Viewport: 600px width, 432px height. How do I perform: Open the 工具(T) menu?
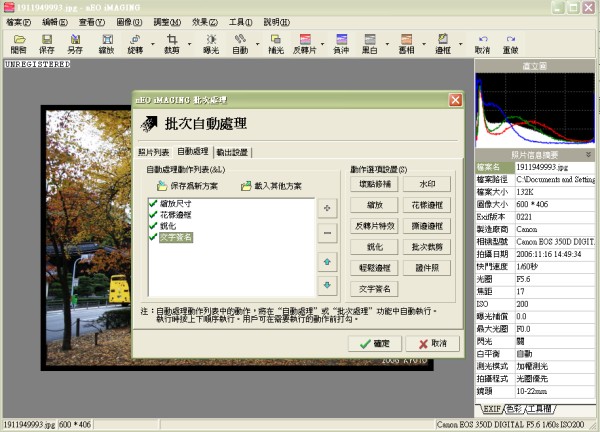click(241, 22)
